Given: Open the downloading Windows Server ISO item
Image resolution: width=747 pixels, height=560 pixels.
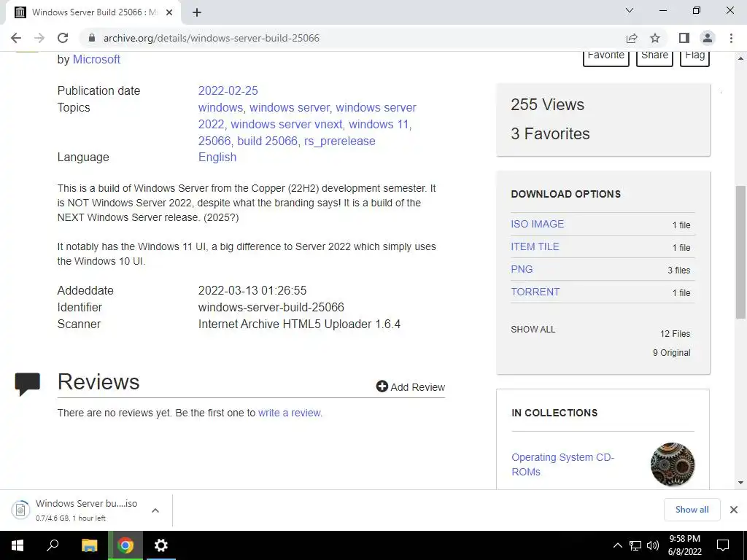Looking at the screenshot, I should click(x=76, y=510).
